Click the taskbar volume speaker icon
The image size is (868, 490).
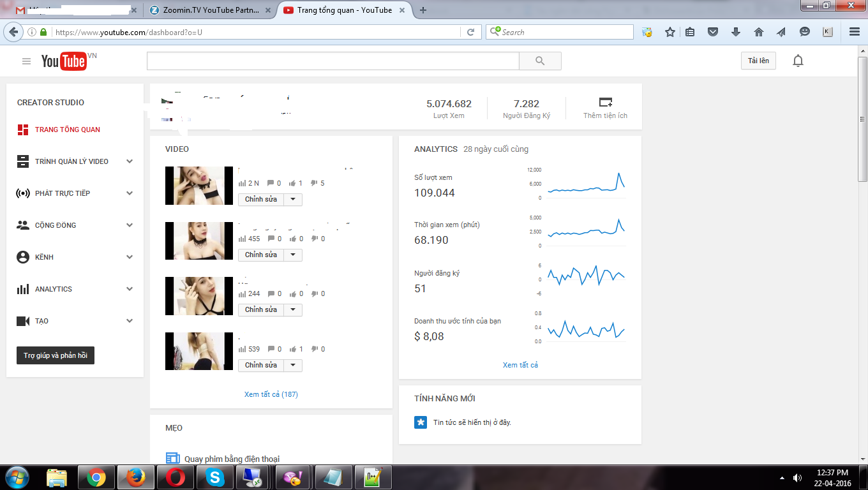click(797, 478)
